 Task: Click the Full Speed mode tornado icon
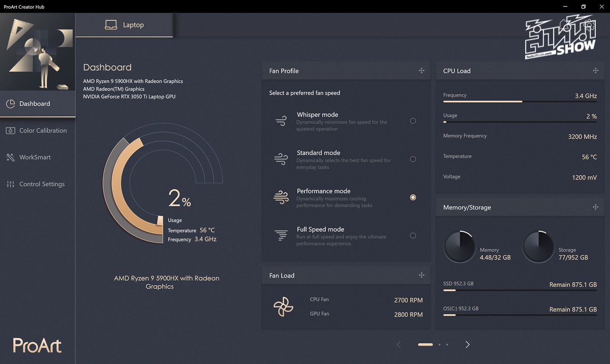tap(281, 235)
